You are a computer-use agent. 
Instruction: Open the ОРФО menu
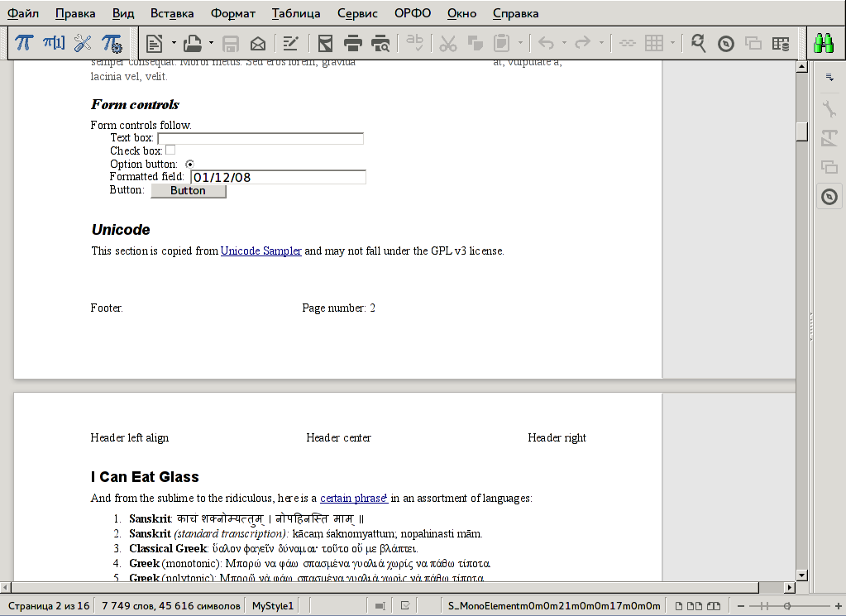tap(412, 13)
